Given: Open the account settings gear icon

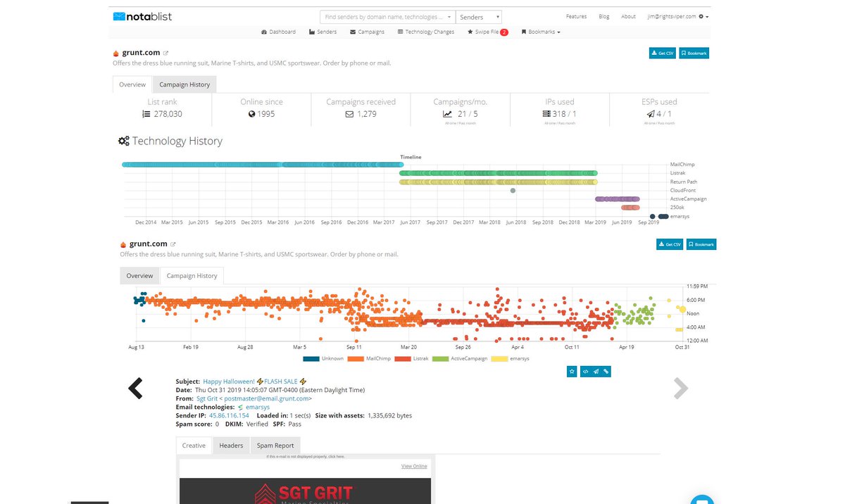Looking at the screenshot, I should pyautogui.click(x=701, y=16).
